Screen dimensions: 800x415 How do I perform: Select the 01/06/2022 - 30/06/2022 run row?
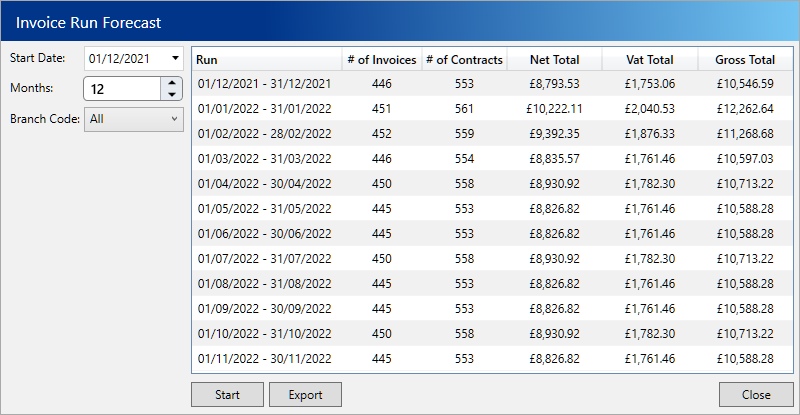264,233
